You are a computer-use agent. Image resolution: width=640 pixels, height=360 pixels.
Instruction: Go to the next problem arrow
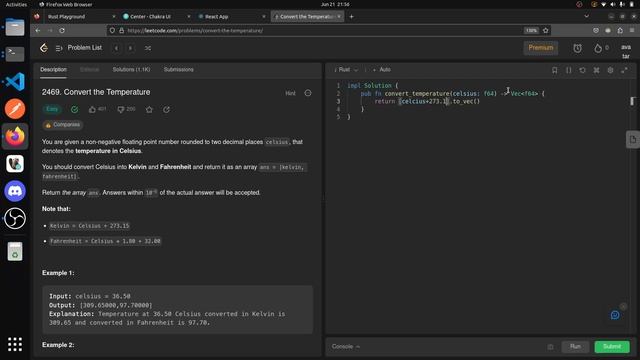(130, 48)
